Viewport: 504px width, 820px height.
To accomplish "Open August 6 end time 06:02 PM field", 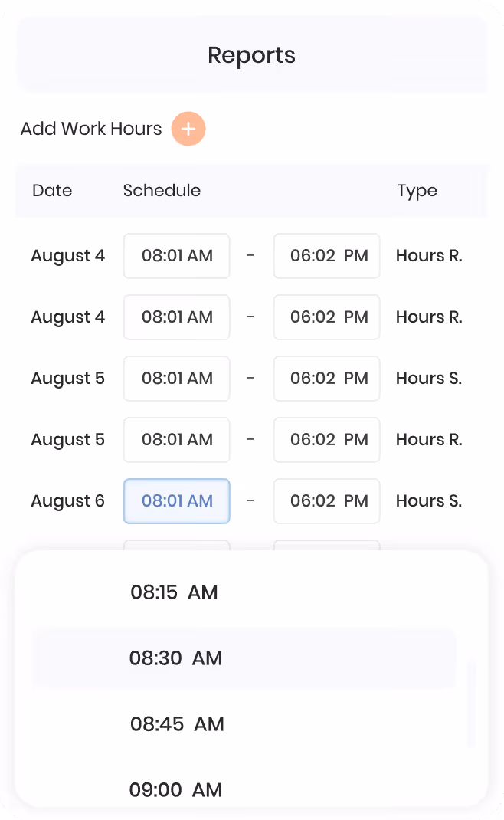I will 327,501.
